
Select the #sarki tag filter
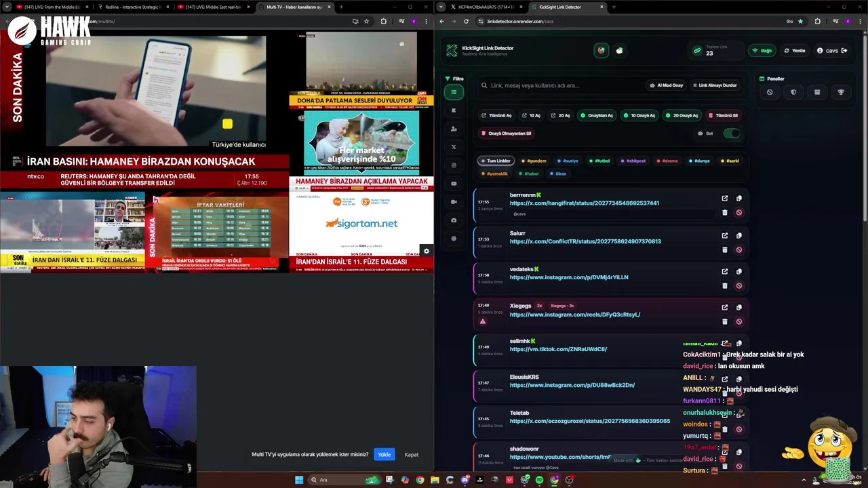pyautogui.click(x=730, y=161)
